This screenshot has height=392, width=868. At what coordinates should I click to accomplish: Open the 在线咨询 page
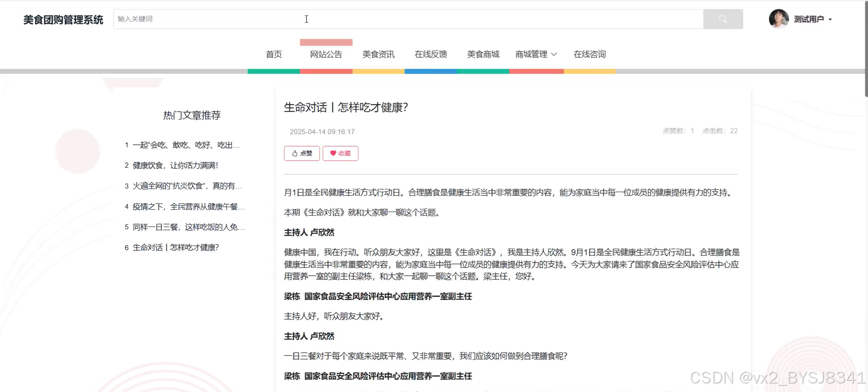(590, 54)
